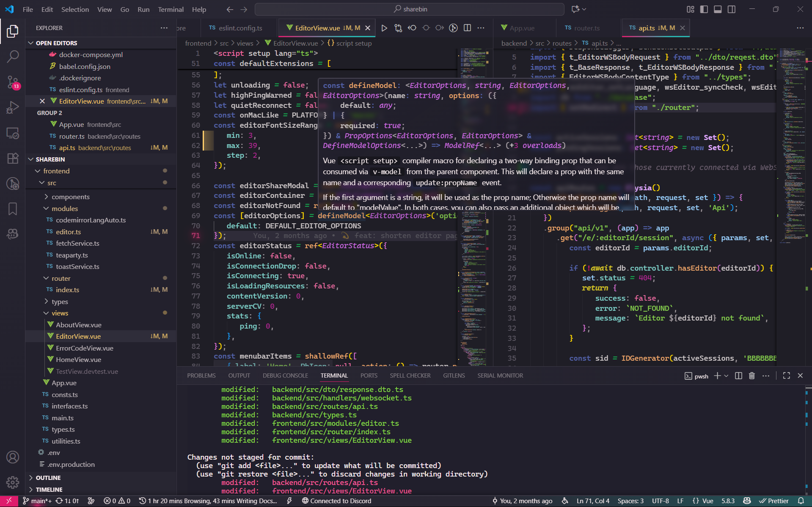Image resolution: width=812 pixels, height=507 pixels.
Task: Open the Bookmarks view in activity bar
Action: pyautogui.click(x=13, y=209)
